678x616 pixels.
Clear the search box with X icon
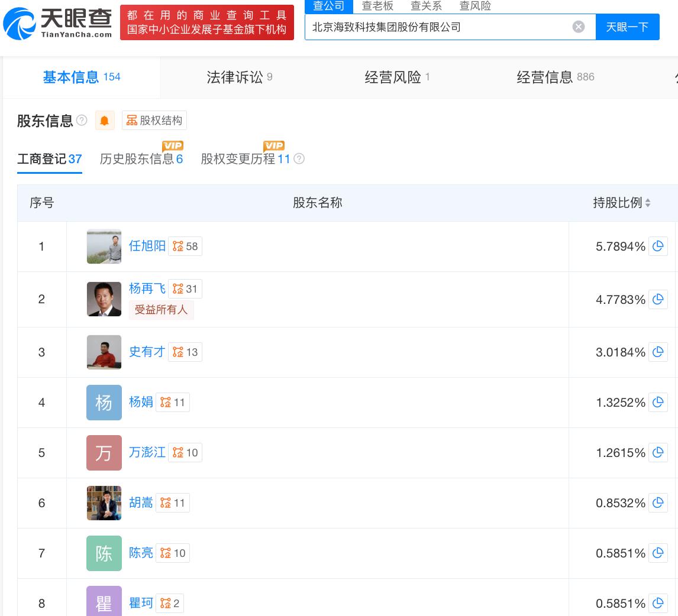tap(579, 27)
